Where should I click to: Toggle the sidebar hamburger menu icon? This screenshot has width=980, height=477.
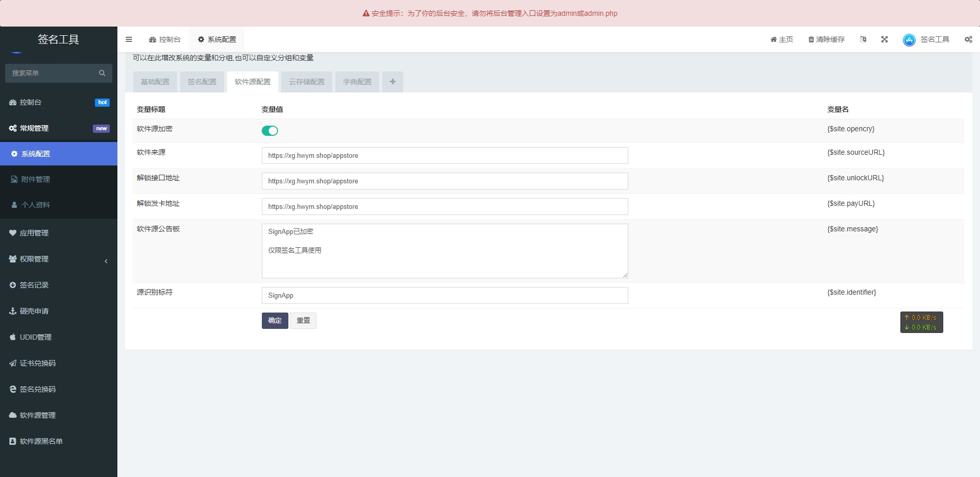129,39
